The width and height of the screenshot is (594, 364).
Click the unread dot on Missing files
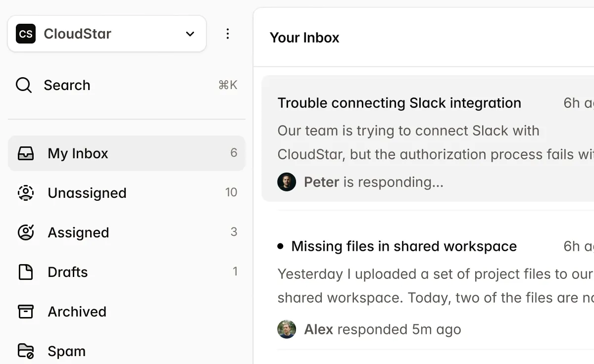coord(281,246)
